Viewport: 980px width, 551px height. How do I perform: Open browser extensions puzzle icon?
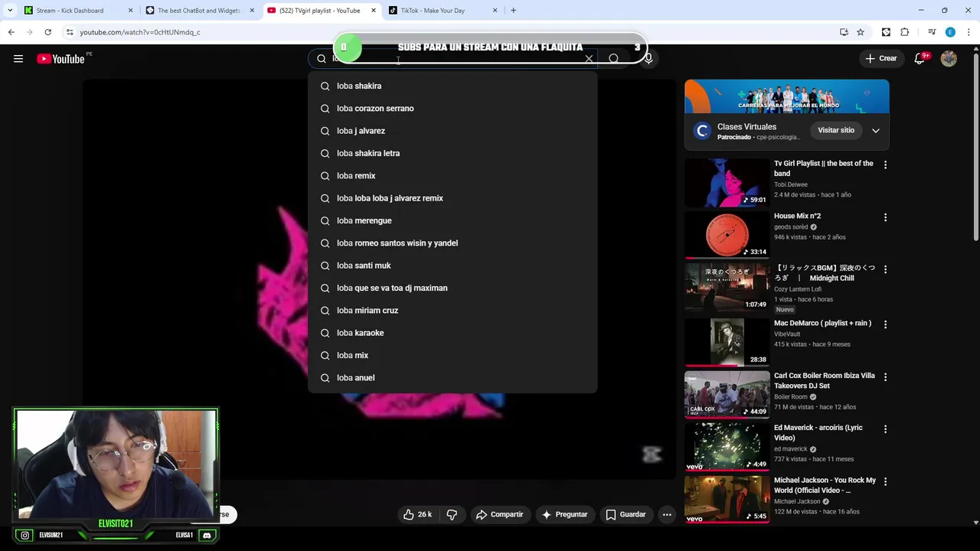pos(905,32)
